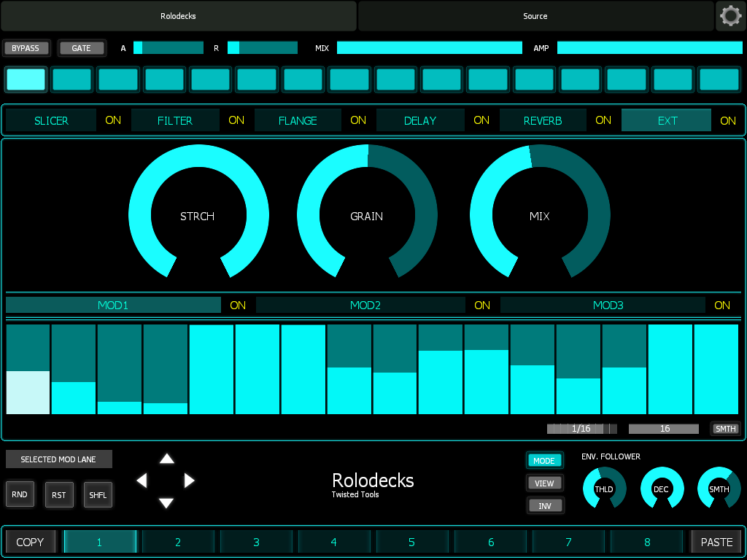Click the INV invert button

click(544, 506)
